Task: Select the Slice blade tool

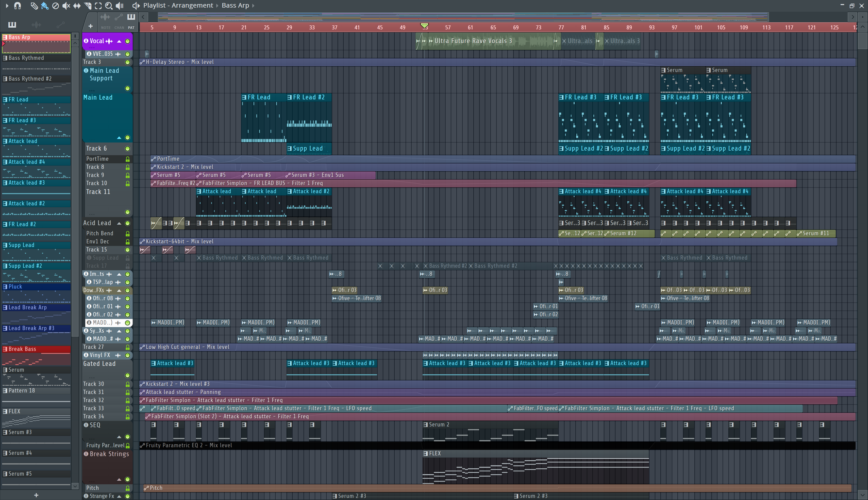Action: (88, 6)
